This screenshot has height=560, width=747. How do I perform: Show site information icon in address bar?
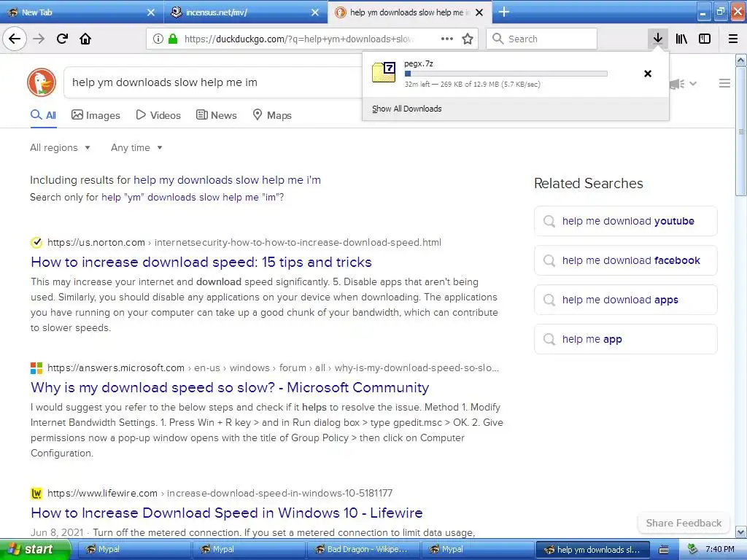158,39
